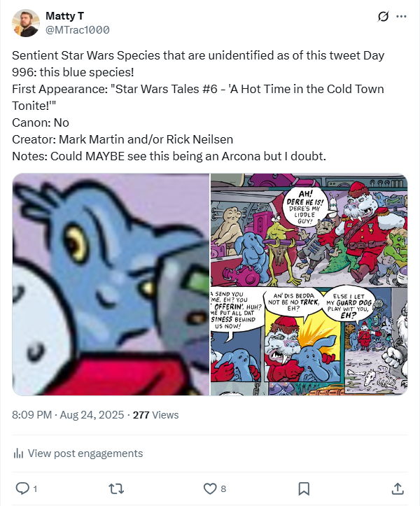Share the post via the share icon
420x506 pixels.
[x=397, y=488]
